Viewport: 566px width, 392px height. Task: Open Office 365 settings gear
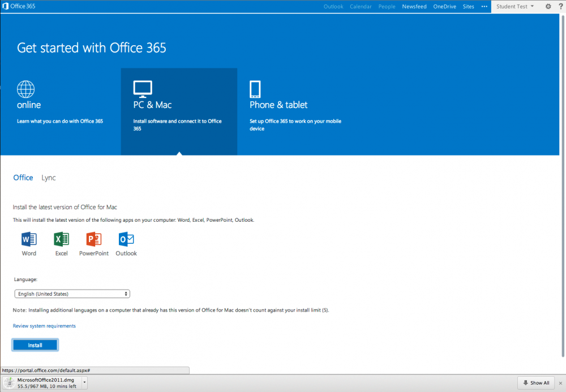pyautogui.click(x=547, y=6)
